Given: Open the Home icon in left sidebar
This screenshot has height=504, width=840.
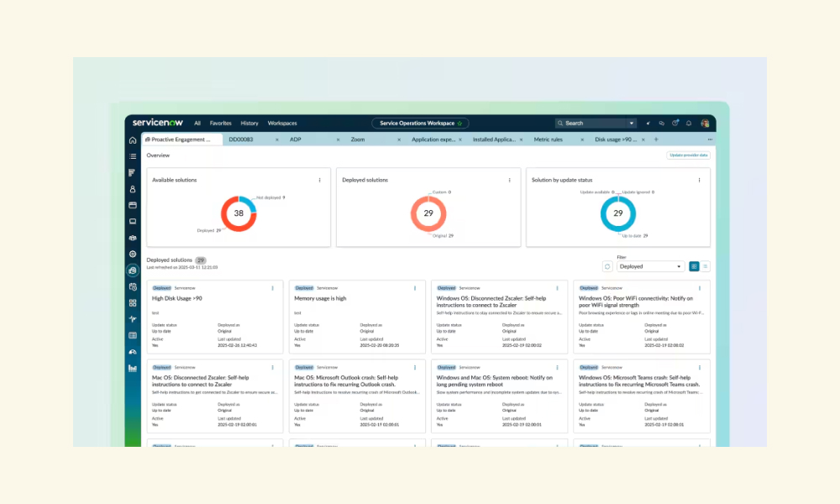Looking at the screenshot, I should pos(133,140).
